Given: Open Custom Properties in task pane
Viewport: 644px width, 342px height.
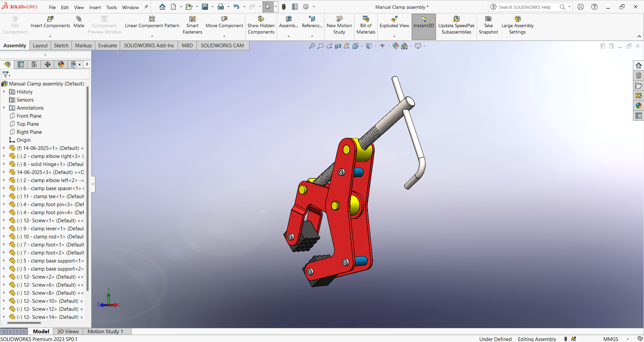Looking at the screenshot, I should point(639,116).
